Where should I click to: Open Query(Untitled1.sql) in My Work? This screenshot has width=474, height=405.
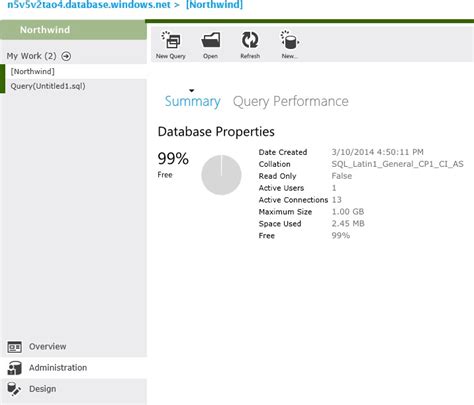[73, 86]
